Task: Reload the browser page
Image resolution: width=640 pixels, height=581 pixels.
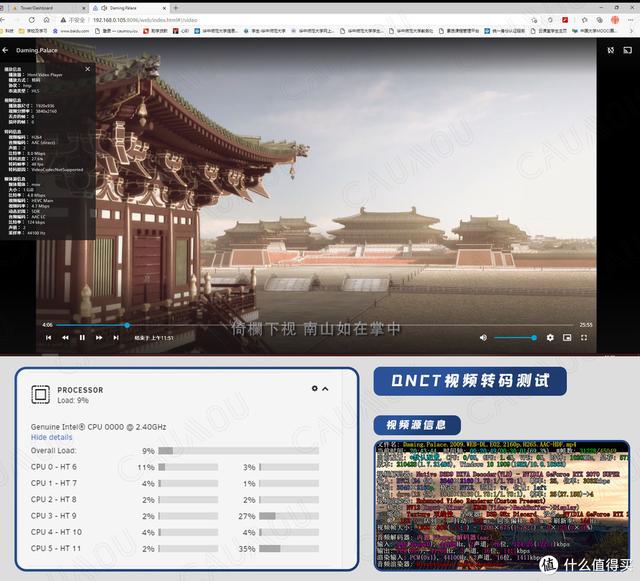Action: [31, 20]
